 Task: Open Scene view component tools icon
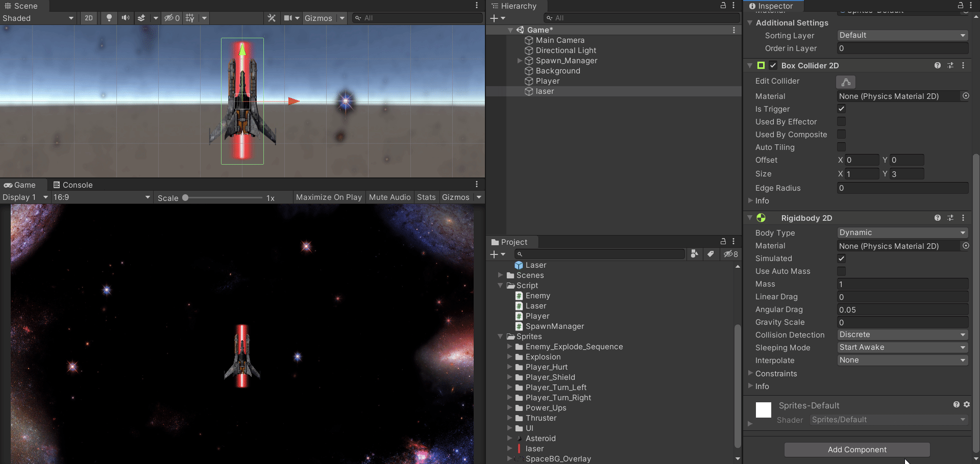click(272, 18)
